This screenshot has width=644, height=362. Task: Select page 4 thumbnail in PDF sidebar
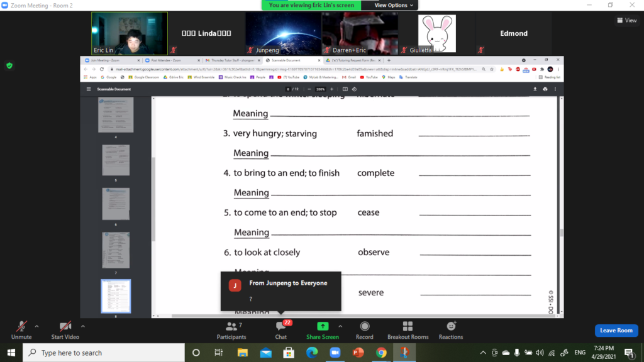tap(116, 115)
